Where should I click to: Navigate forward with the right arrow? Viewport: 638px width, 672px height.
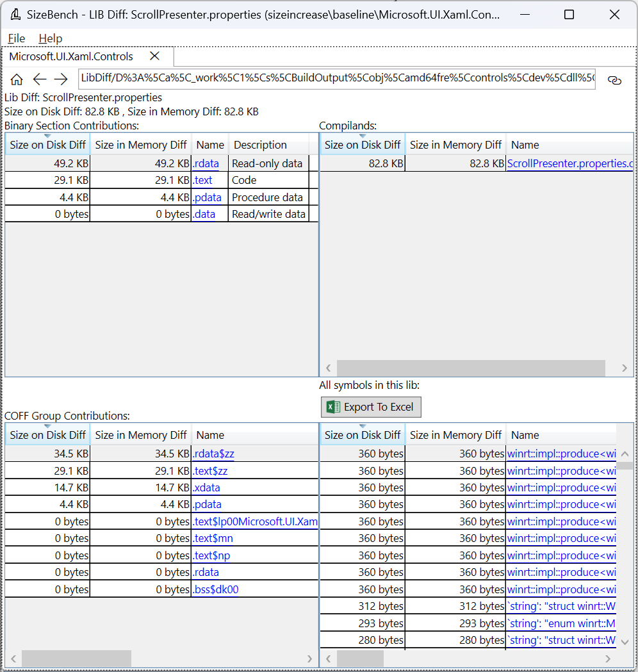click(61, 79)
